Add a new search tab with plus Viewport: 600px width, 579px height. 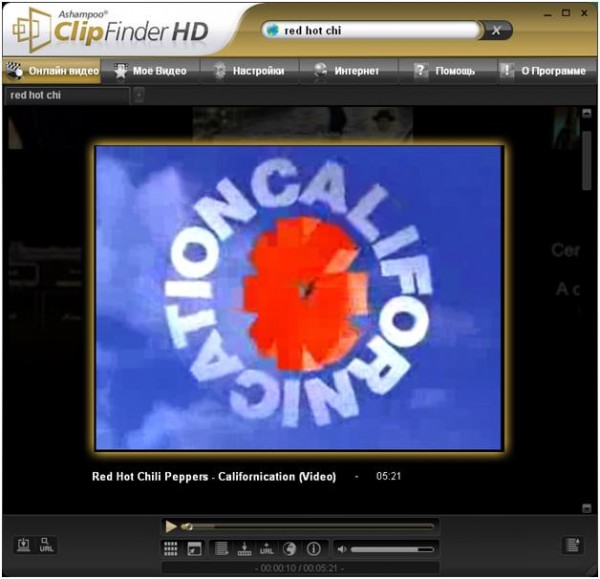click(x=139, y=95)
